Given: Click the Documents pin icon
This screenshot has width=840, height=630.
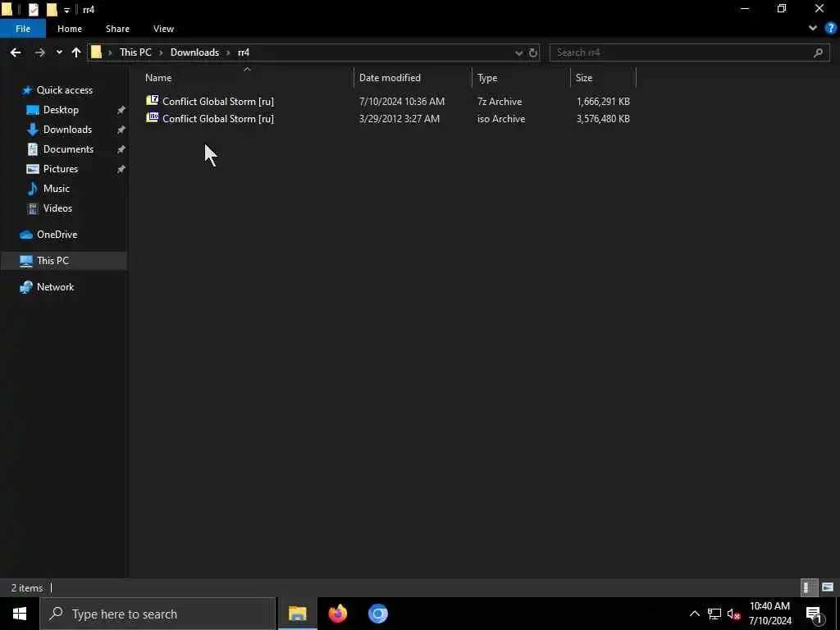Looking at the screenshot, I should click(121, 149).
